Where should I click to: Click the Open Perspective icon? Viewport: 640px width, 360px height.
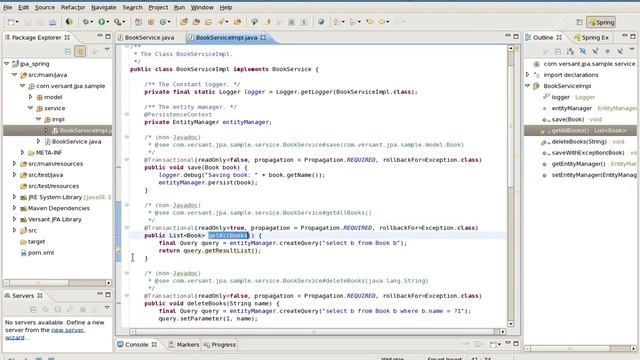[579, 22]
